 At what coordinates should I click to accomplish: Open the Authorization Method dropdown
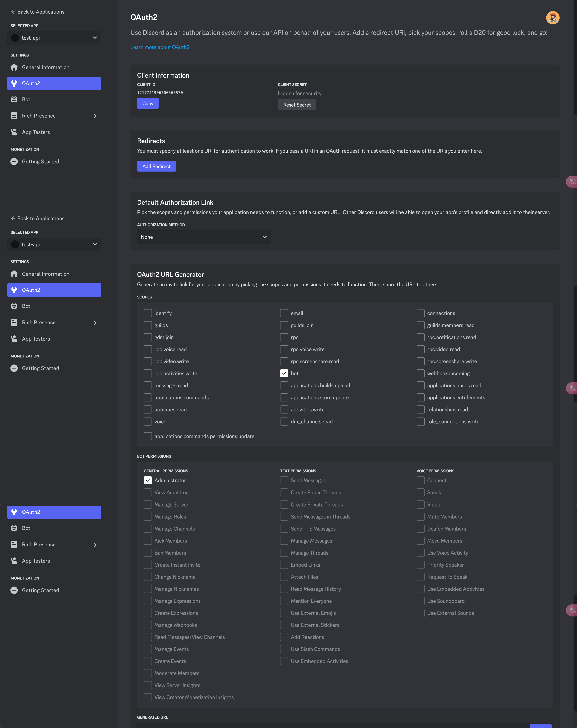[204, 237]
